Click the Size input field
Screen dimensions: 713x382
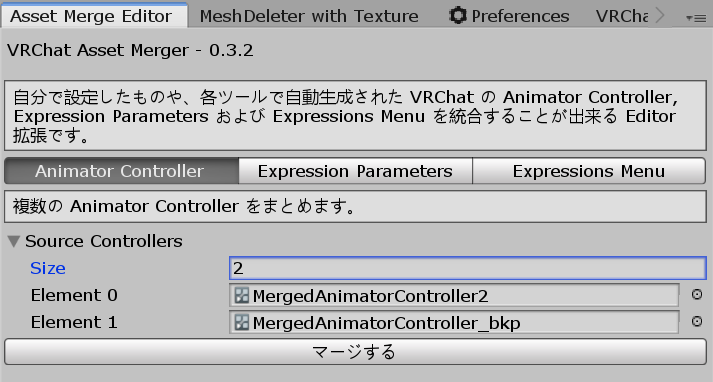tap(468, 268)
